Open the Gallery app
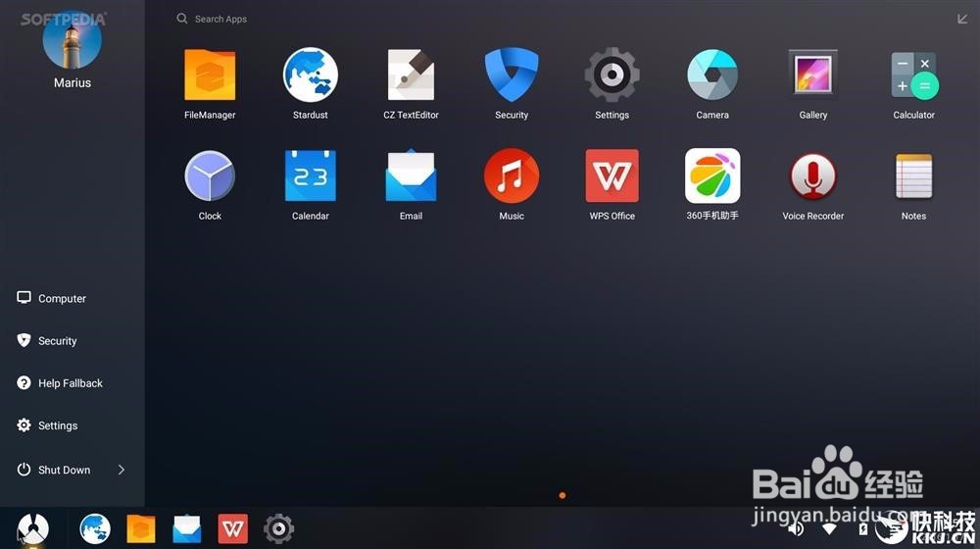Screen dimensions: 980x549 813,74
